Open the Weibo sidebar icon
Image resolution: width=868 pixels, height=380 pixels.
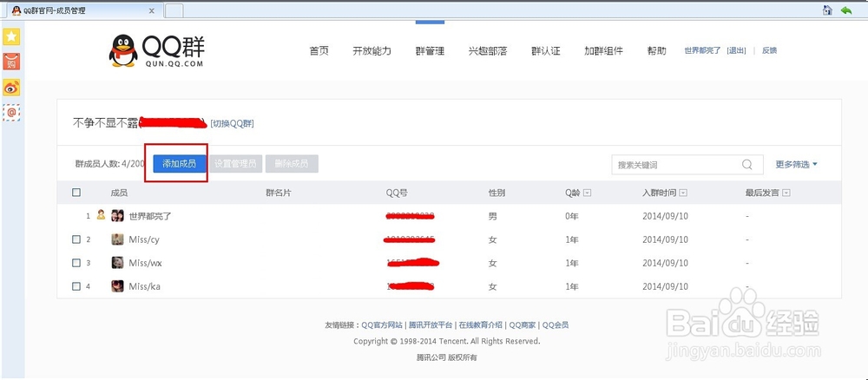11,88
